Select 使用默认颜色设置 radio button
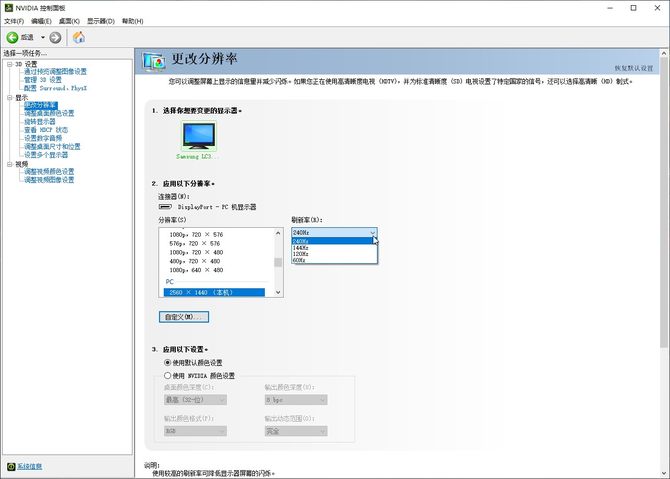The height and width of the screenshot is (479, 670). point(167,362)
